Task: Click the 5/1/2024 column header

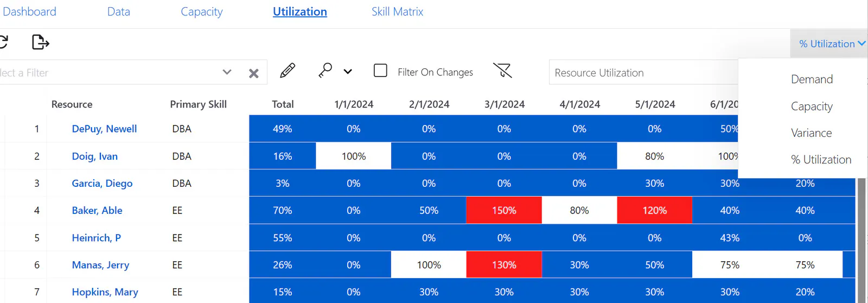Action: pos(655,104)
